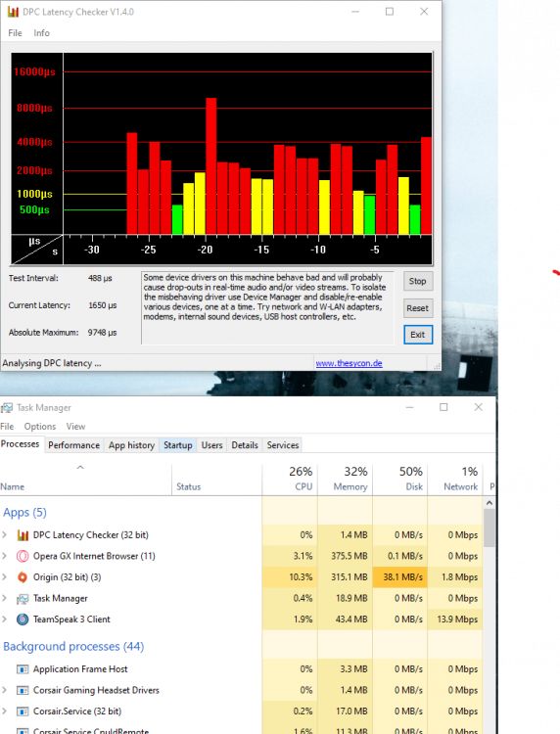Switch to the Performance tab
The width and height of the screenshot is (560, 734).
(x=74, y=445)
